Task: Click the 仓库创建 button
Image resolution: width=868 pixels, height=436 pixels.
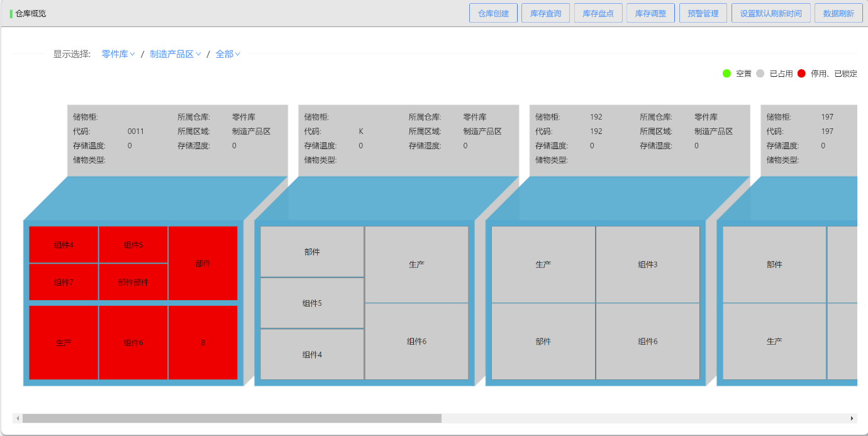Action: 493,13
